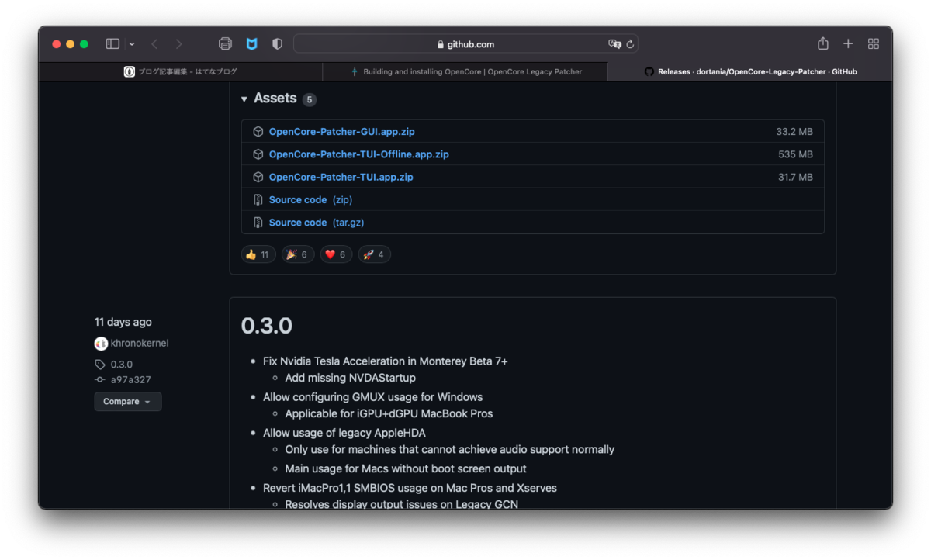Click the GitHub tab favicon
Viewport: 931px width, 560px height.
(649, 71)
